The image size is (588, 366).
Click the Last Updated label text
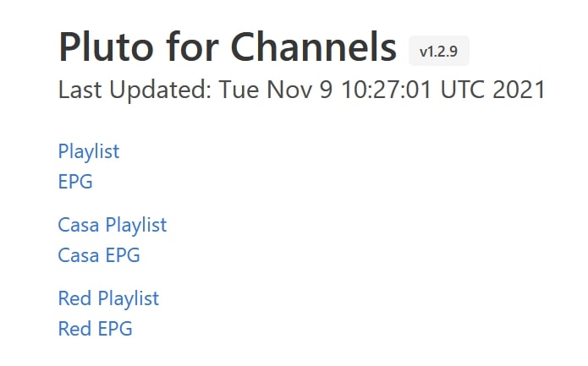pos(134,90)
